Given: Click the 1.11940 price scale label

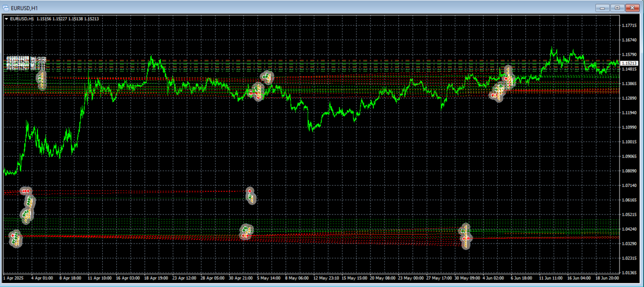Looking at the screenshot, I should 630,113.
